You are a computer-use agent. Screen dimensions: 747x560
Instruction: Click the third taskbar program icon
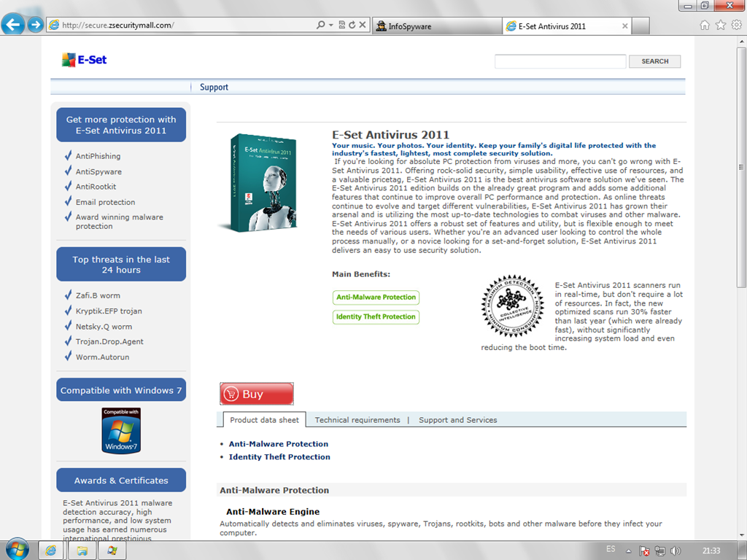[x=112, y=551]
